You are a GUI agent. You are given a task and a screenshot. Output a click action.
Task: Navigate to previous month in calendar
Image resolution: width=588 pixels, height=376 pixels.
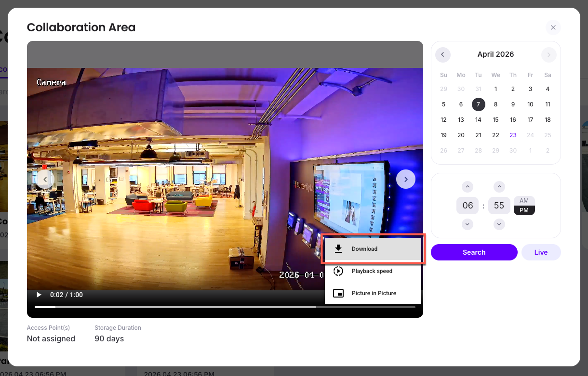[x=442, y=54]
